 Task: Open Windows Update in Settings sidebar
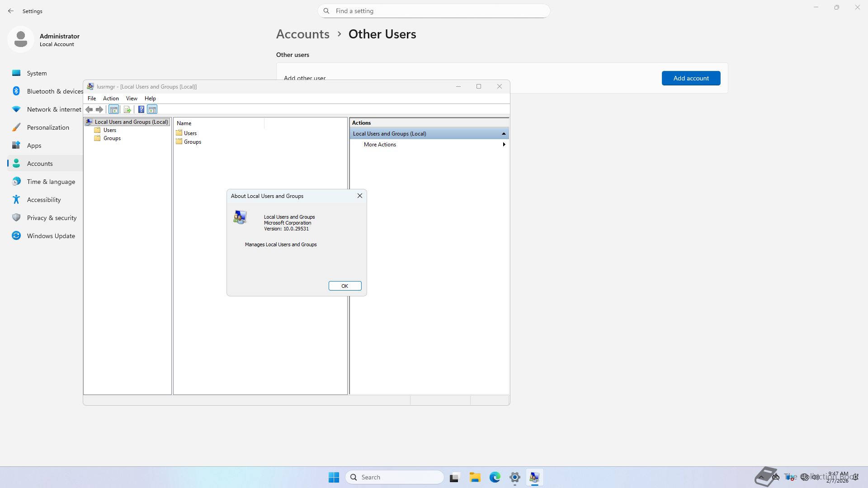coord(51,236)
